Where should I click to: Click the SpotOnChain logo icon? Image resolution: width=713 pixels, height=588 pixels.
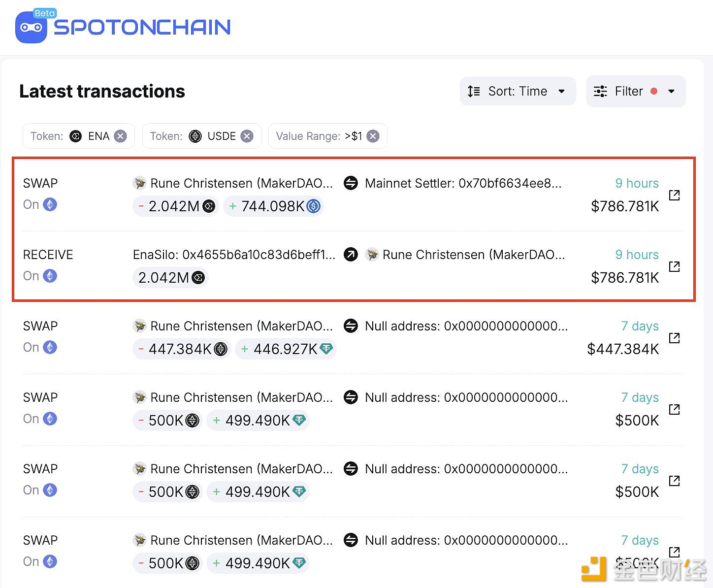[31, 28]
